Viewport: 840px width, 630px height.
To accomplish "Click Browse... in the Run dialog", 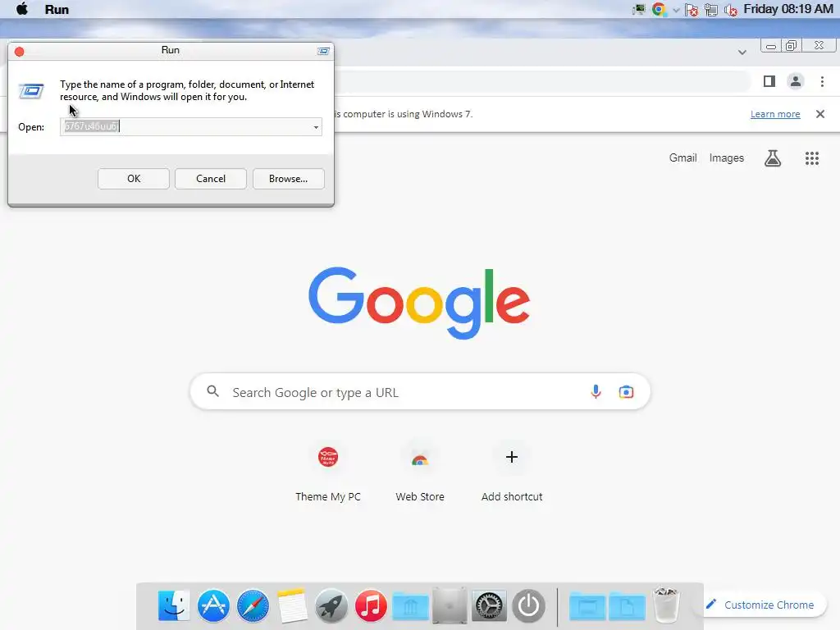I will [288, 179].
